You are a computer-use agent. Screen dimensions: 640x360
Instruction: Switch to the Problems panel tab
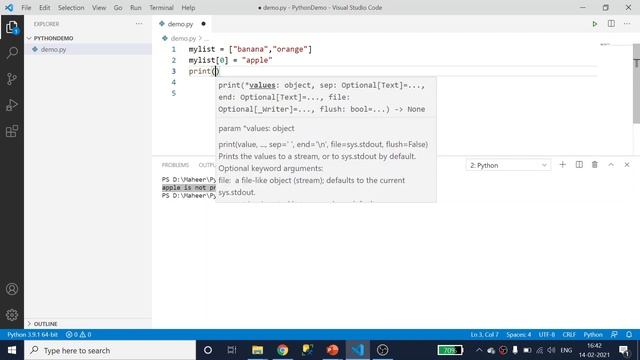175,165
